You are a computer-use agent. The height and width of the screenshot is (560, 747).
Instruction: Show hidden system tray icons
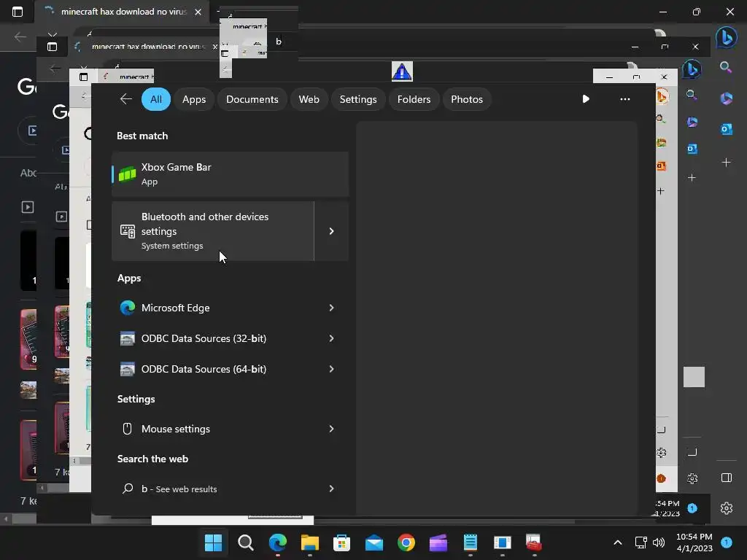point(617,542)
